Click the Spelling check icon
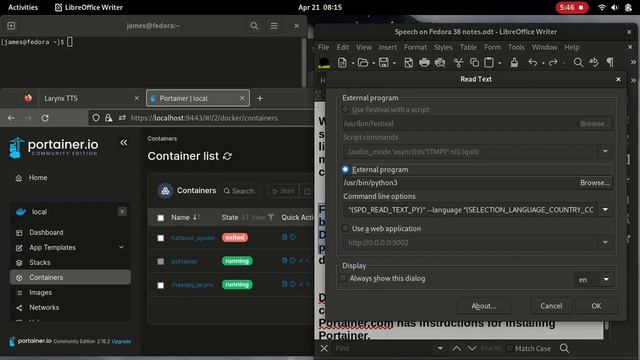The image size is (640, 360). pos(594,62)
